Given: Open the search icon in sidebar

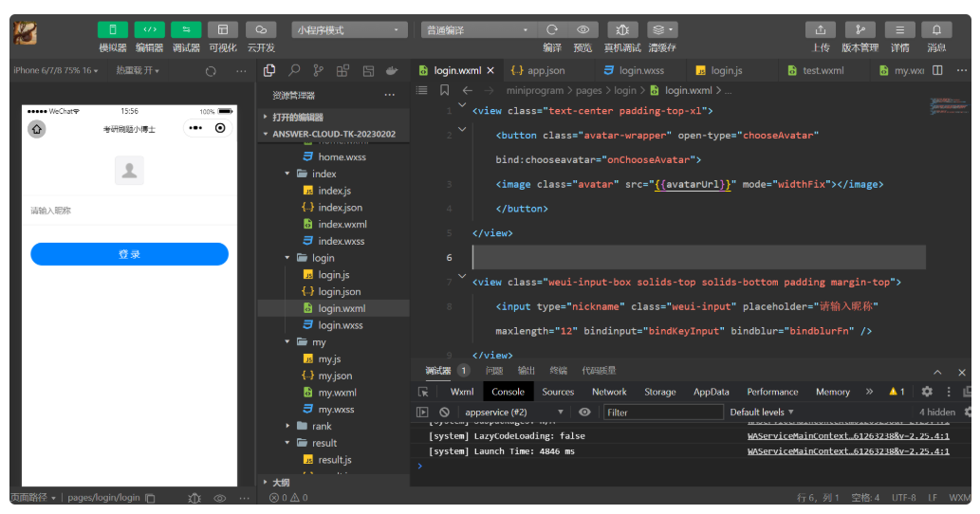Looking at the screenshot, I should tap(294, 70).
